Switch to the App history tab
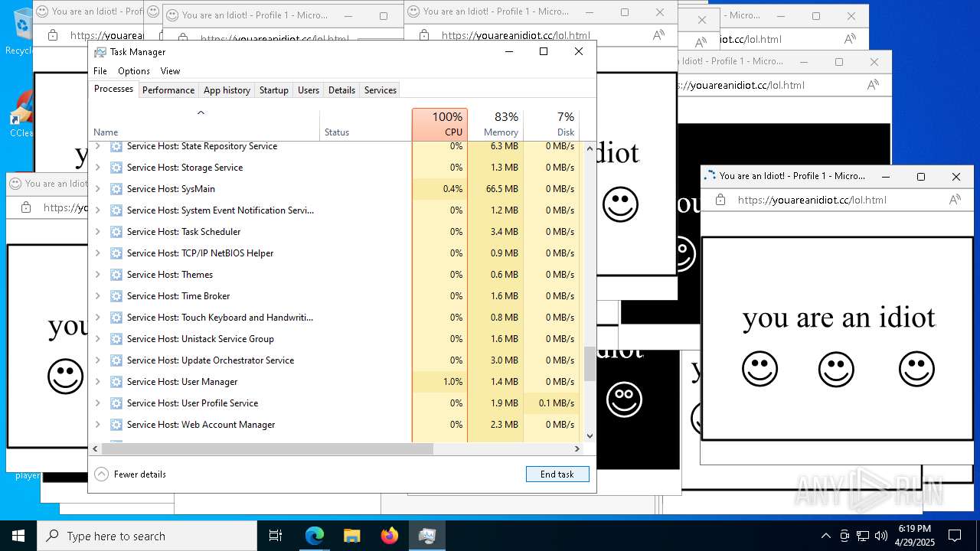 (227, 90)
